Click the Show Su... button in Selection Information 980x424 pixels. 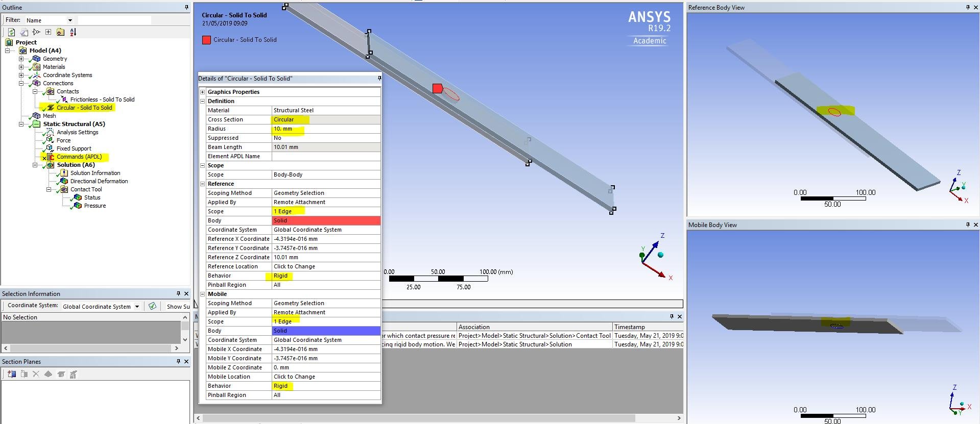(177, 307)
